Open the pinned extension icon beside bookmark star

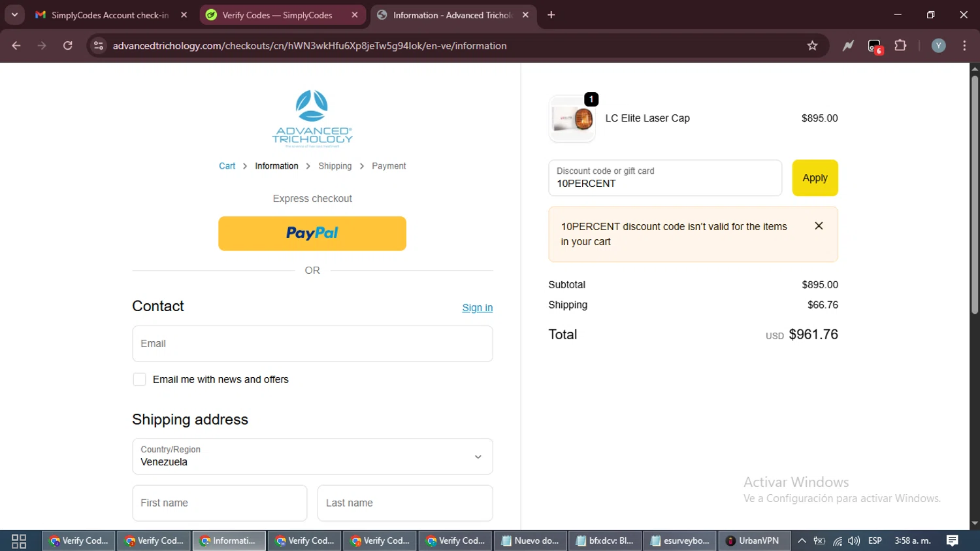(848, 46)
